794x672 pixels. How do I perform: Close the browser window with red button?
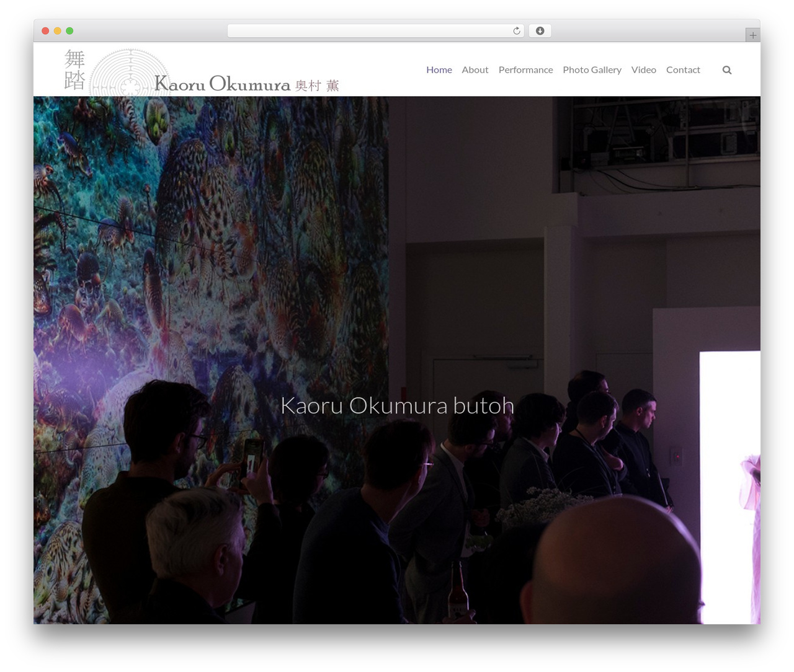tap(45, 31)
